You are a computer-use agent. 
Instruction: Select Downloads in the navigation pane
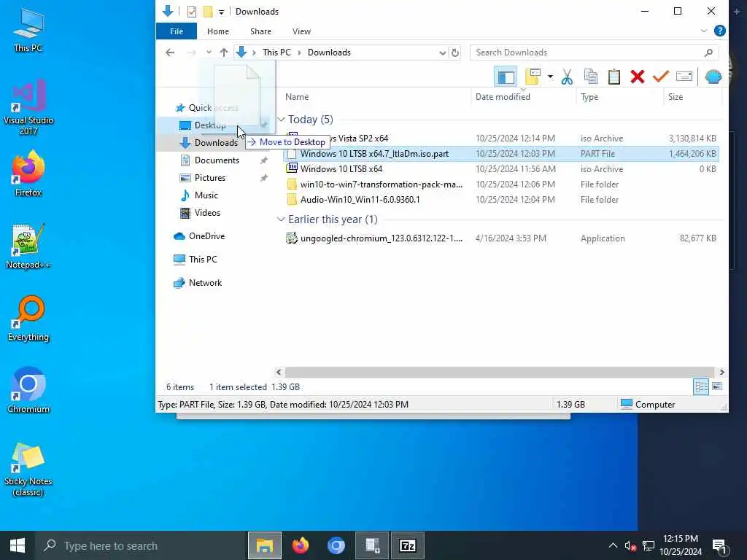215,143
